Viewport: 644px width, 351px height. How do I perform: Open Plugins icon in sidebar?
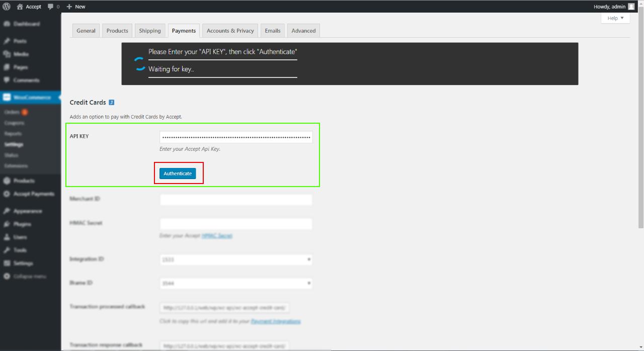7,224
